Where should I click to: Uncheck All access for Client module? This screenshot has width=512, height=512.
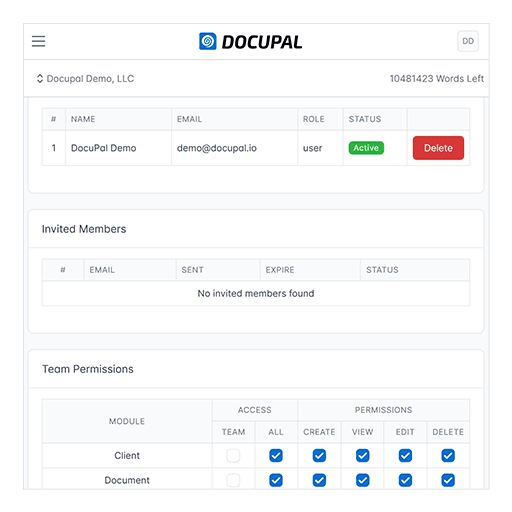click(x=276, y=456)
